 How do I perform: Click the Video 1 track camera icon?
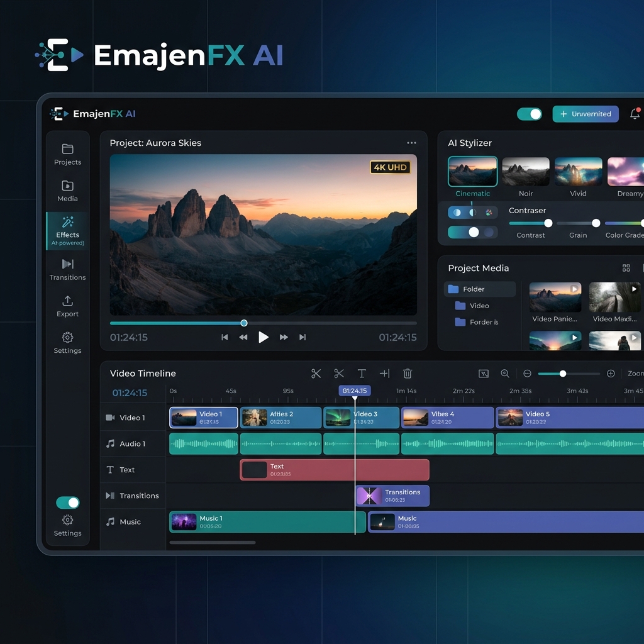[x=110, y=418]
